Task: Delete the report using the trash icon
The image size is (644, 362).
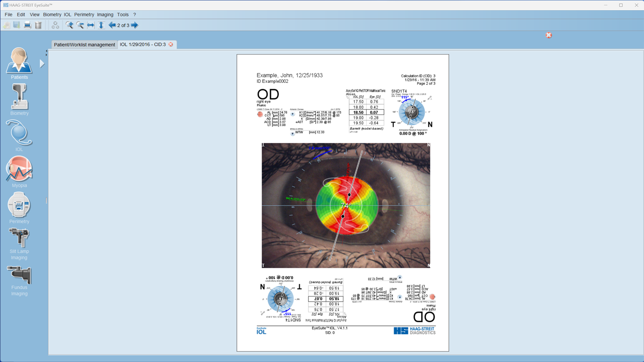Action: (x=38, y=25)
